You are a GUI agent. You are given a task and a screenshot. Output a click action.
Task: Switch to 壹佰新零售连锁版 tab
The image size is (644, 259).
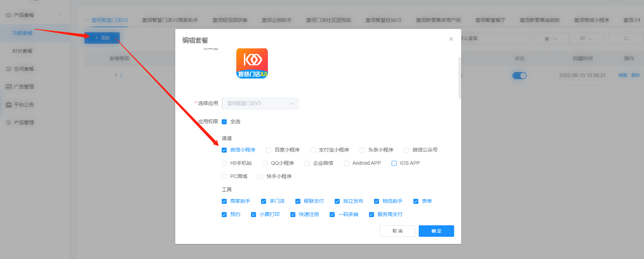(x=540, y=20)
